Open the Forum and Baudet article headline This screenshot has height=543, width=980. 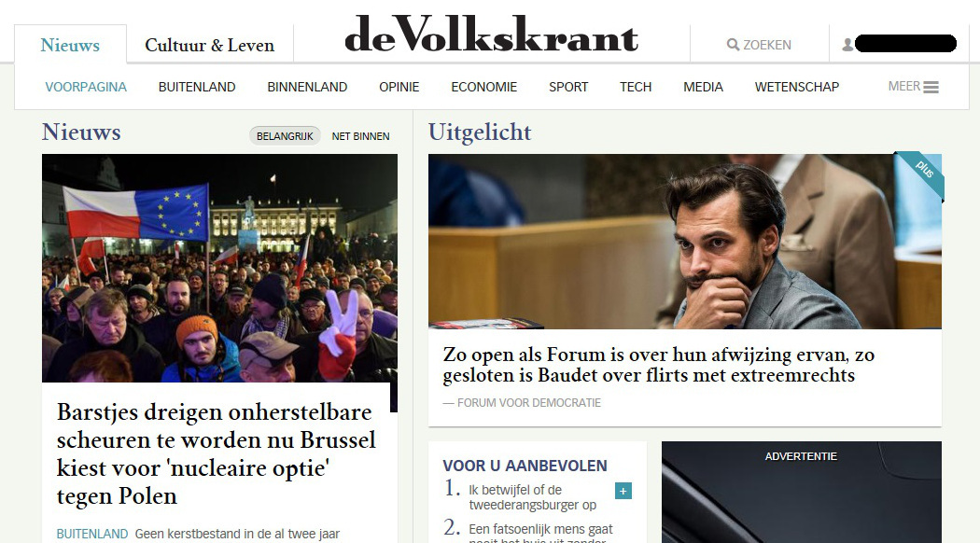coord(659,364)
